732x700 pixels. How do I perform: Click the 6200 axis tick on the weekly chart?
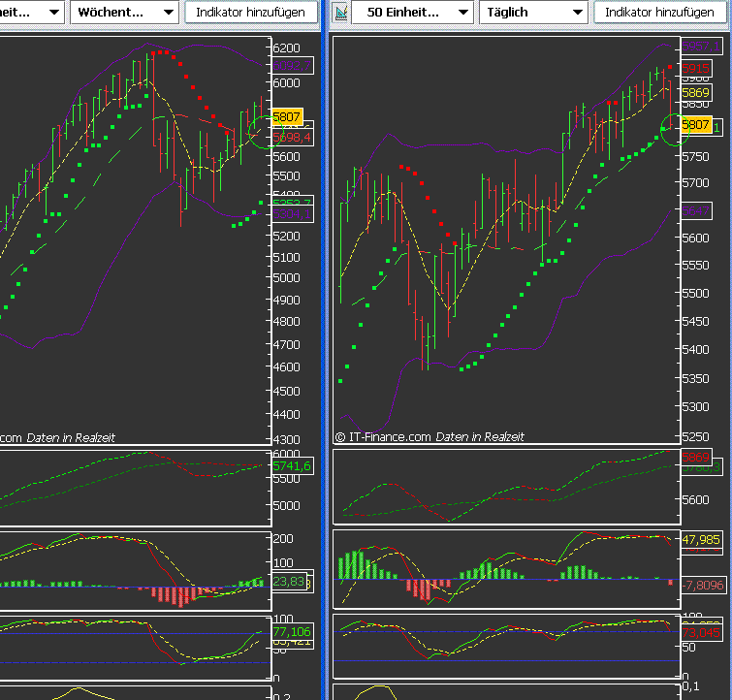coord(287,48)
